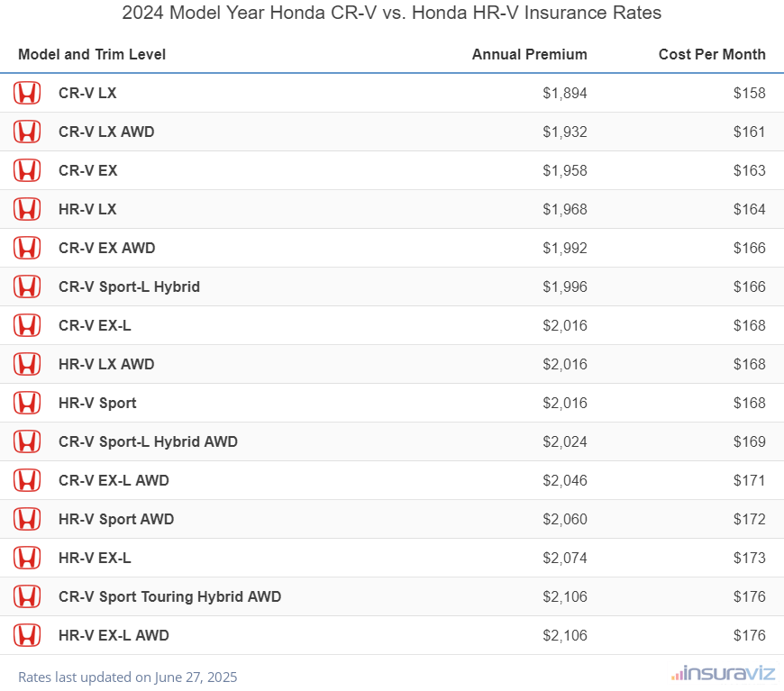Click monthly cost for CR-V EX AWD row

click(750, 249)
